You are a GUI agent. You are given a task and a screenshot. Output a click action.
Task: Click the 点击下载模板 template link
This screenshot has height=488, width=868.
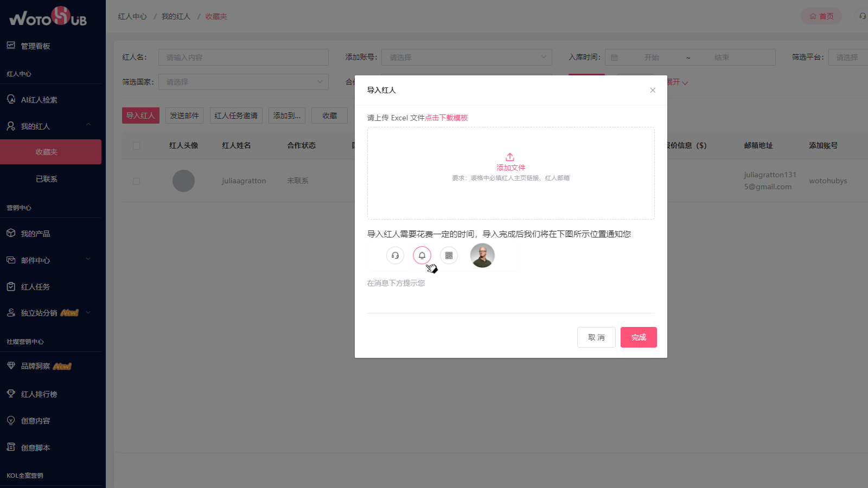[448, 117]
